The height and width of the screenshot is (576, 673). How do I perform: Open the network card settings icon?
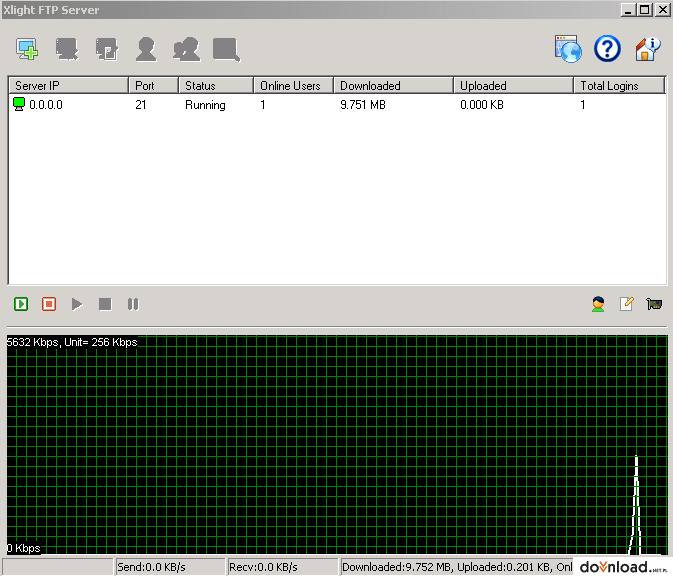coord(654,304)
